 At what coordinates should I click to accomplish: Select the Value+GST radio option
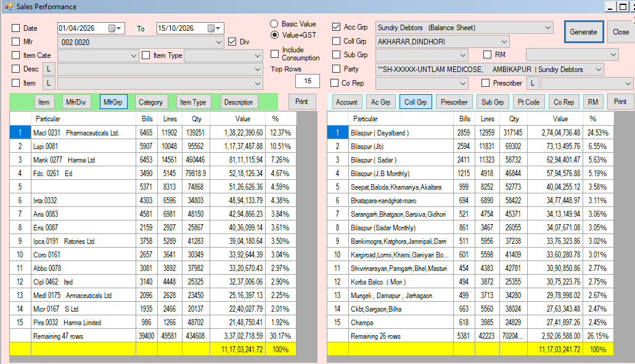(x=274, y=34)
